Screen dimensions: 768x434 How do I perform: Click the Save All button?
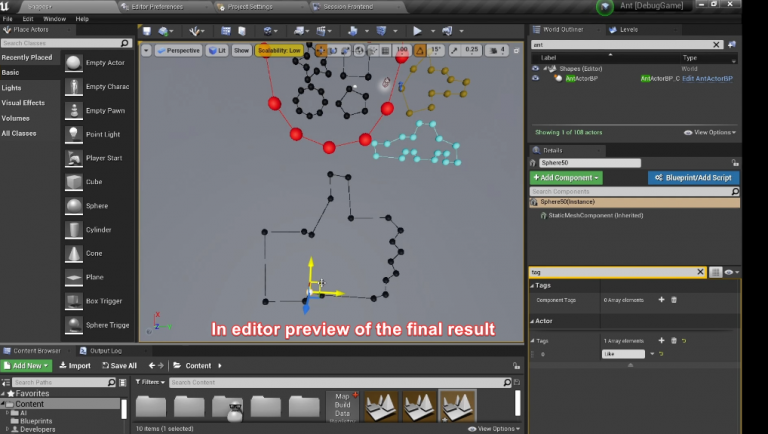(119, 365)
